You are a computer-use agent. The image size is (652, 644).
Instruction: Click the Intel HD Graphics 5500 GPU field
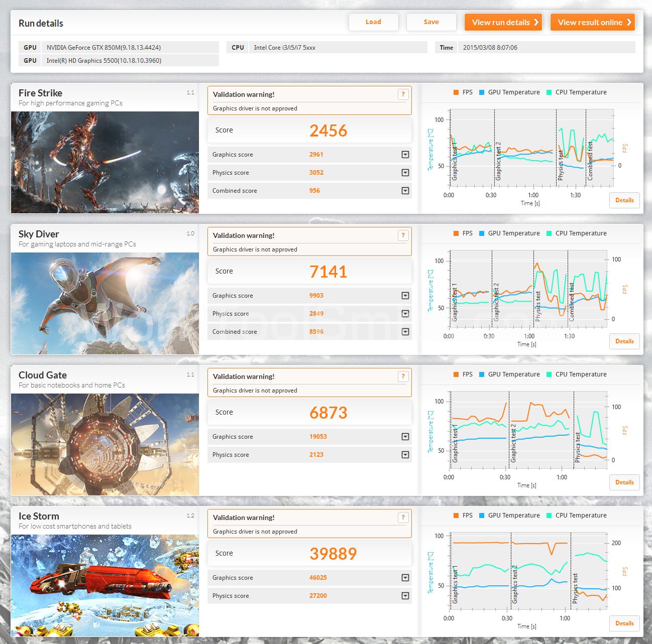tap(131, 61)
